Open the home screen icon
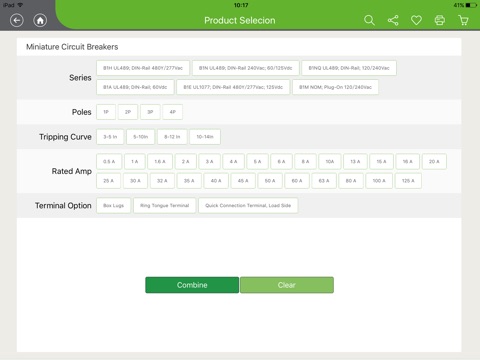This screenshot has height=360, width=480. point(40,20)
